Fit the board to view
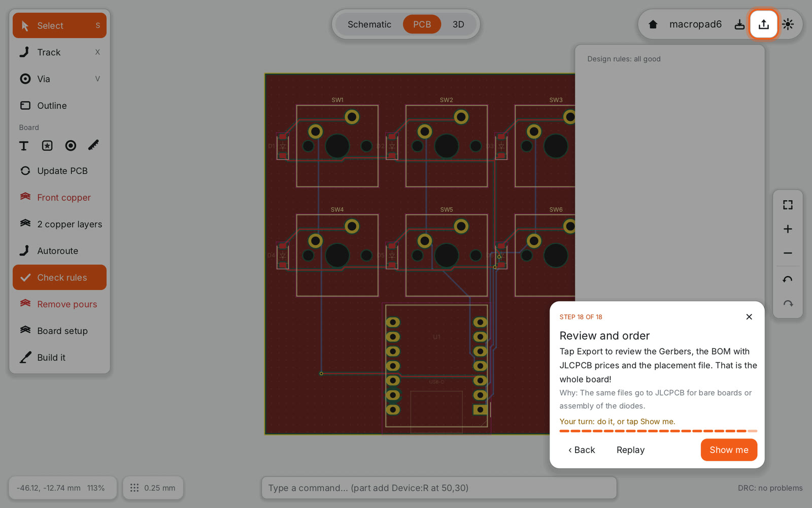 tap(788, 205)
